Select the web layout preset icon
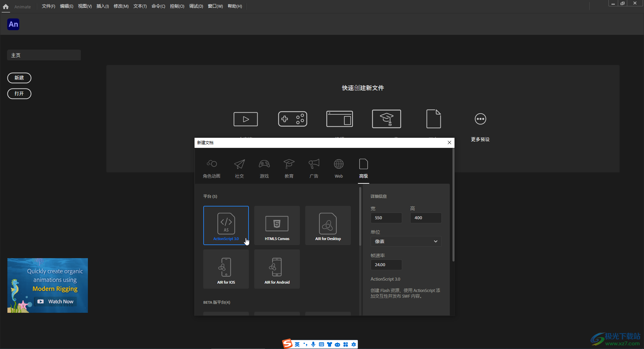Viewport: 644px width, 349px height. pyautogui.click(x=339, y=119)
